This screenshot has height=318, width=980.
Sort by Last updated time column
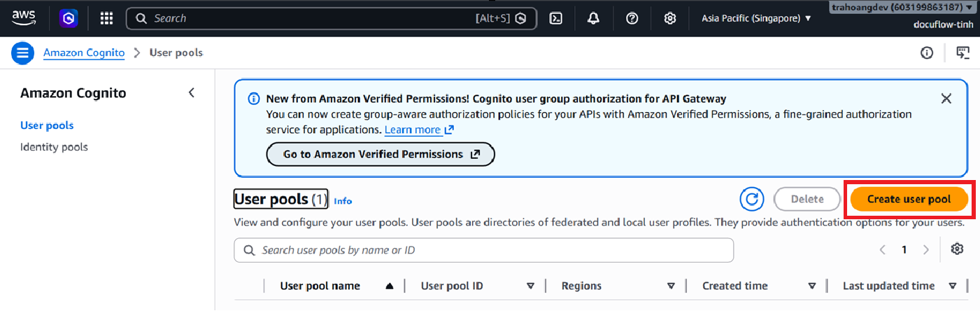[953, 286]
